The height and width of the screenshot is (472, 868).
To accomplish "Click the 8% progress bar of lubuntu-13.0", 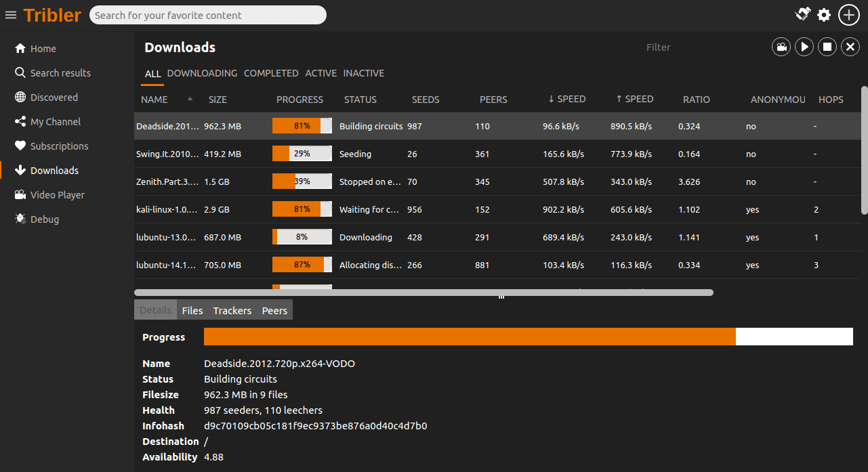I will point(302,237).
